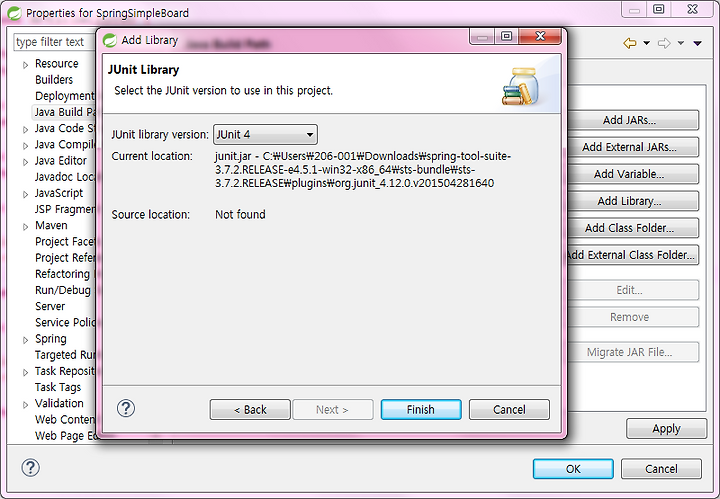720x499 pixels.
Task: Expand the Maven tree node
Action: pos(25,227)
